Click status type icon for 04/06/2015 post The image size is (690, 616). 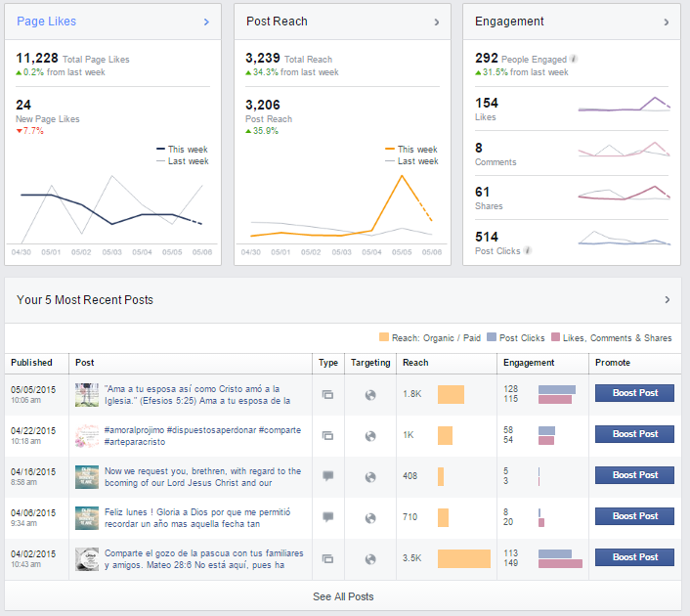[x=327, y=517]
